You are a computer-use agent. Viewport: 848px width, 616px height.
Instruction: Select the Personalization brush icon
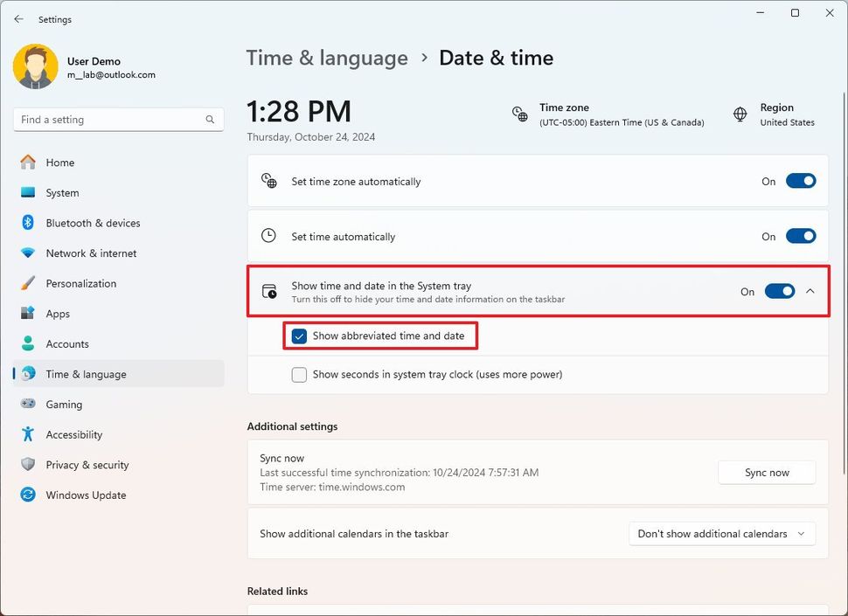29,283
